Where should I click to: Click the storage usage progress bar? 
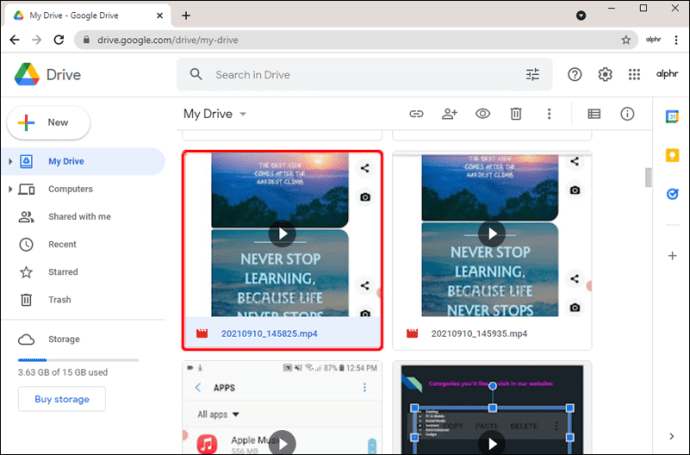pos(78,360)
